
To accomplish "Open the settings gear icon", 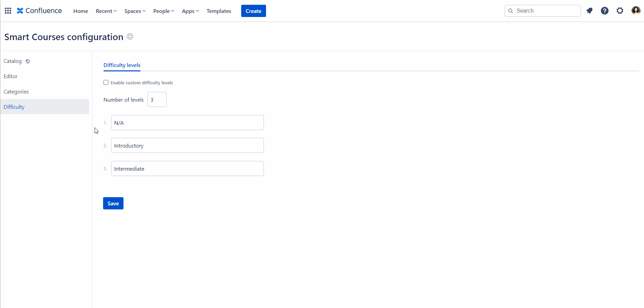I will tap(620, 11).
